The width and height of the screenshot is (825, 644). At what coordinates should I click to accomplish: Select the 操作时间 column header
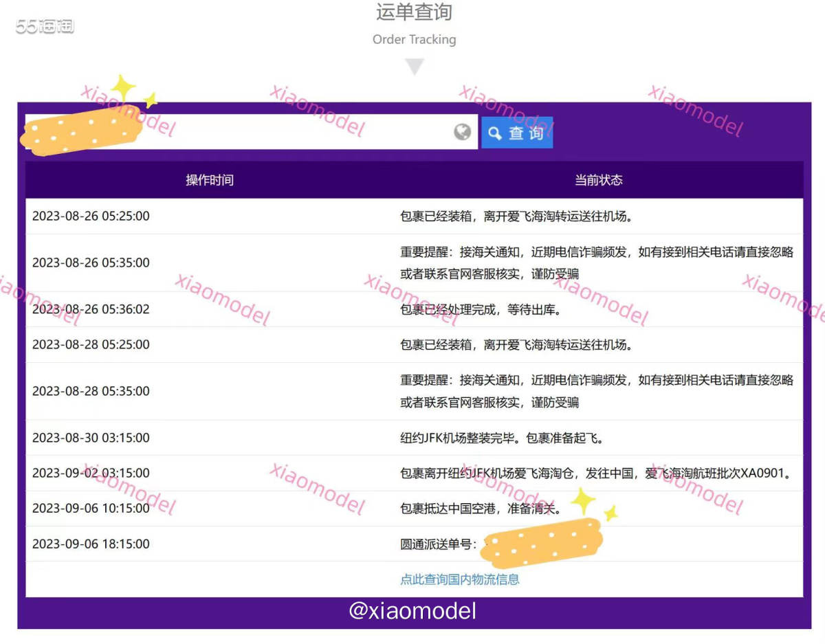click(x=210, y=180)
